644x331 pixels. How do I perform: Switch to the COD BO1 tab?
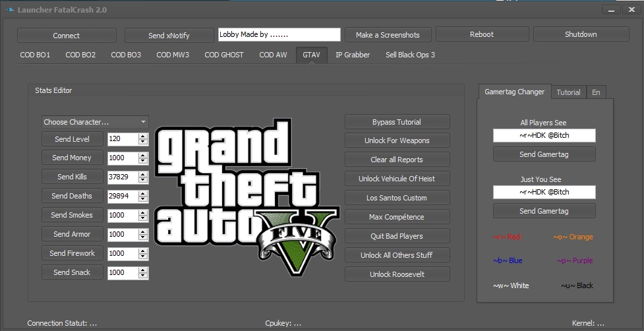(x=35, y=55)
